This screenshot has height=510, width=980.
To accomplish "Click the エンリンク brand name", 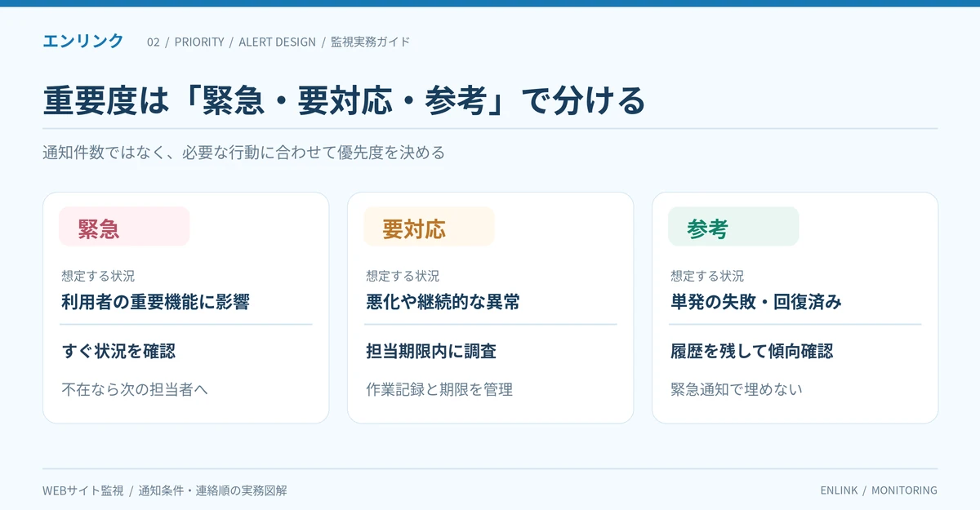I will tap(83, 41).
